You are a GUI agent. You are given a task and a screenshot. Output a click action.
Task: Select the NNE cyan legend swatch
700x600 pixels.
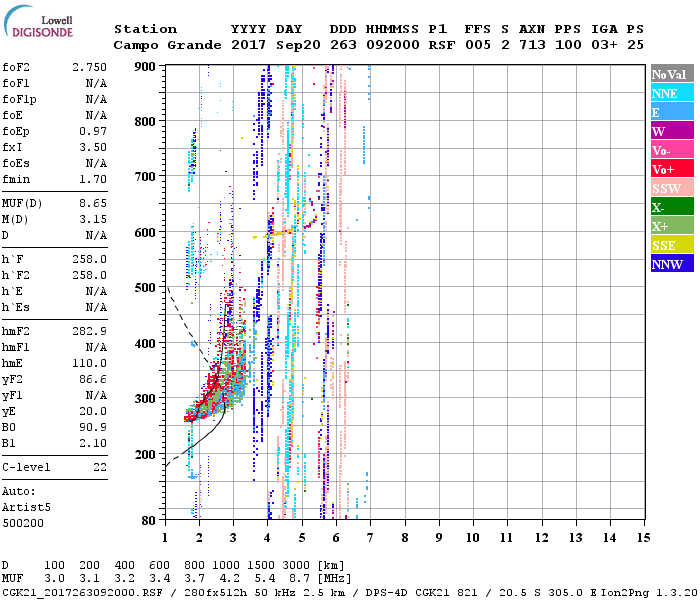[672, 93]
